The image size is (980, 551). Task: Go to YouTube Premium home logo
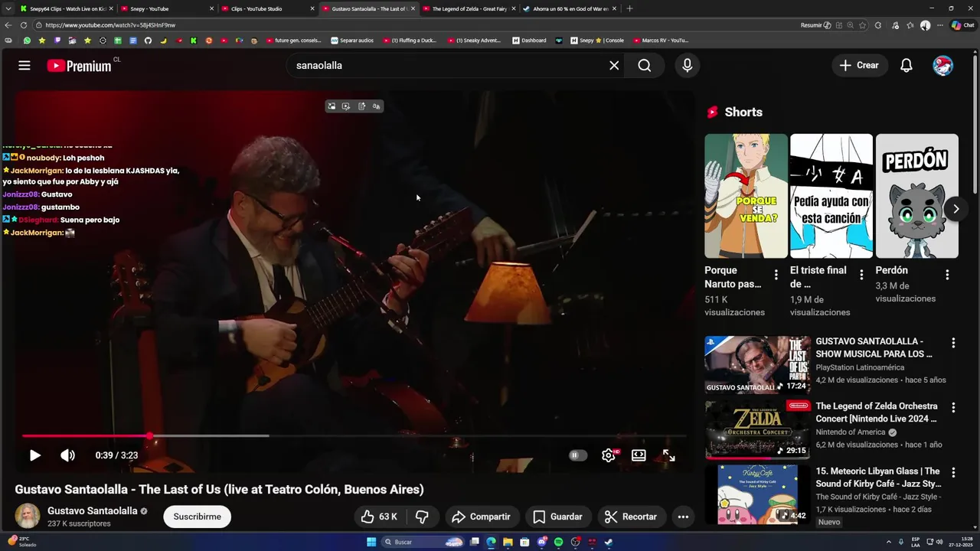point(80,66)
